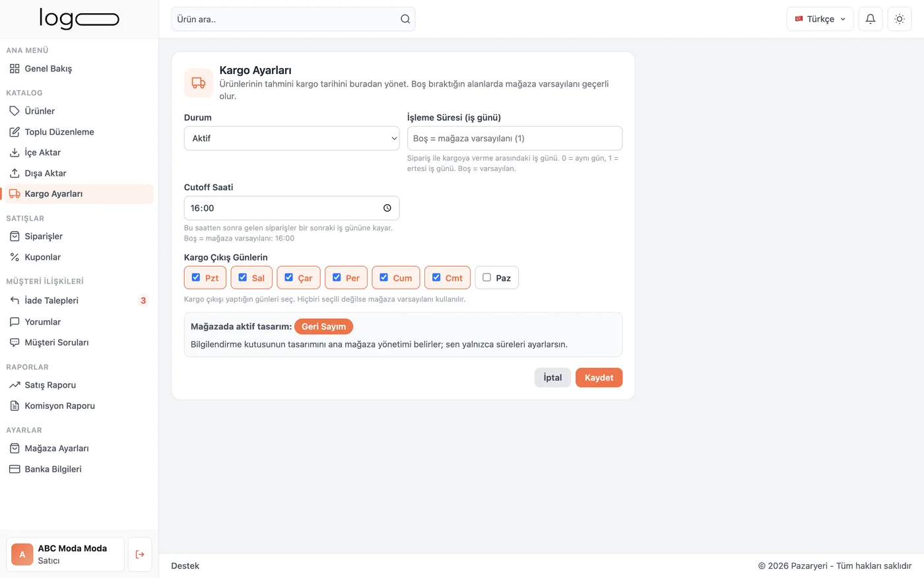Click the Destek footer link
This screenshot has height=578, width=924.
tap(185, 566)
